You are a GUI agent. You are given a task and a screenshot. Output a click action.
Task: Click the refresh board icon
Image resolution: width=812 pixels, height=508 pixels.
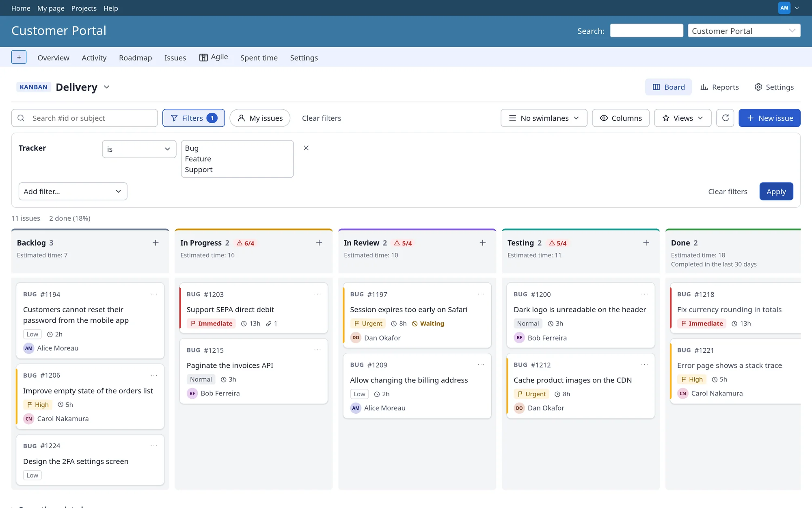point(725,118)
